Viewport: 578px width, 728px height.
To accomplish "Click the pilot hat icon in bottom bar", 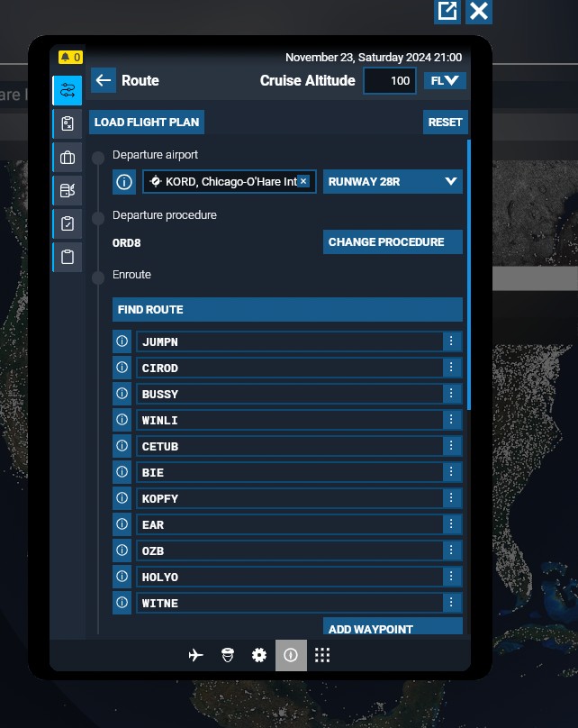I will coord(228,655).
